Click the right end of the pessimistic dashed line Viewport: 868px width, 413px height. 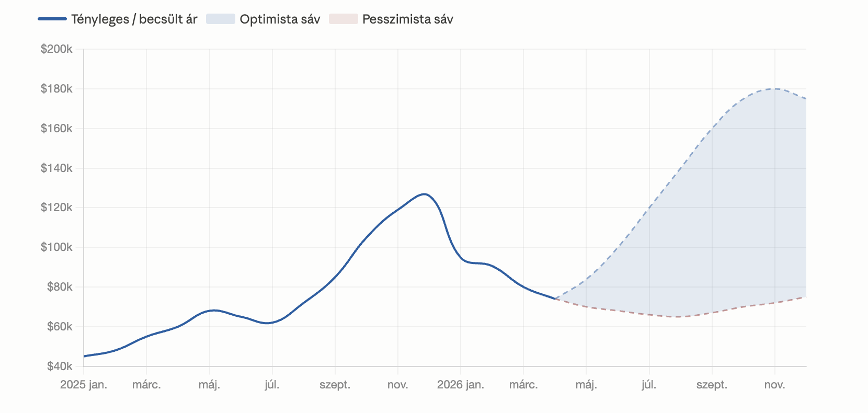(x=805, y=297)
